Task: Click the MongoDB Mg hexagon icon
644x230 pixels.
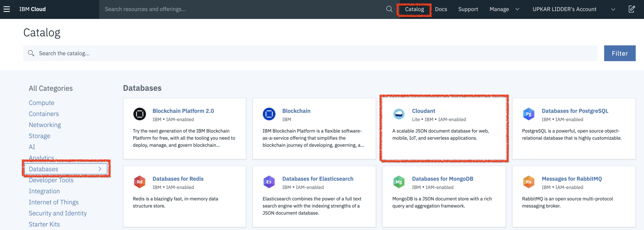Action: point(399,182)
